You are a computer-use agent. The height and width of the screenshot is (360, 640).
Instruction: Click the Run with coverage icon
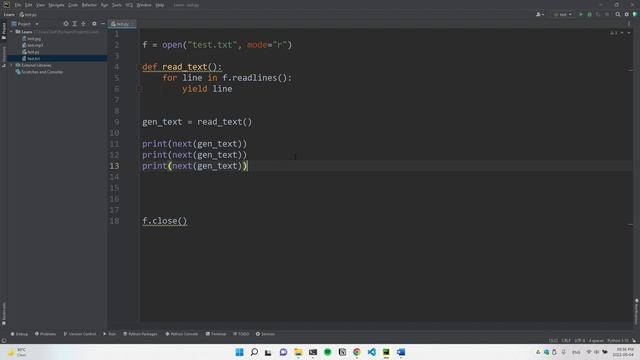click(x=598, y=14)
